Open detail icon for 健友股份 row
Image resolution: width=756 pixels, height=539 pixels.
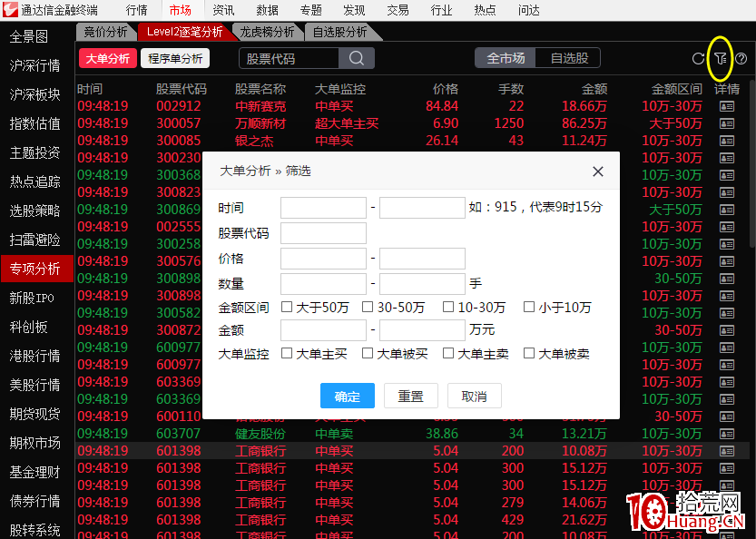727,434
